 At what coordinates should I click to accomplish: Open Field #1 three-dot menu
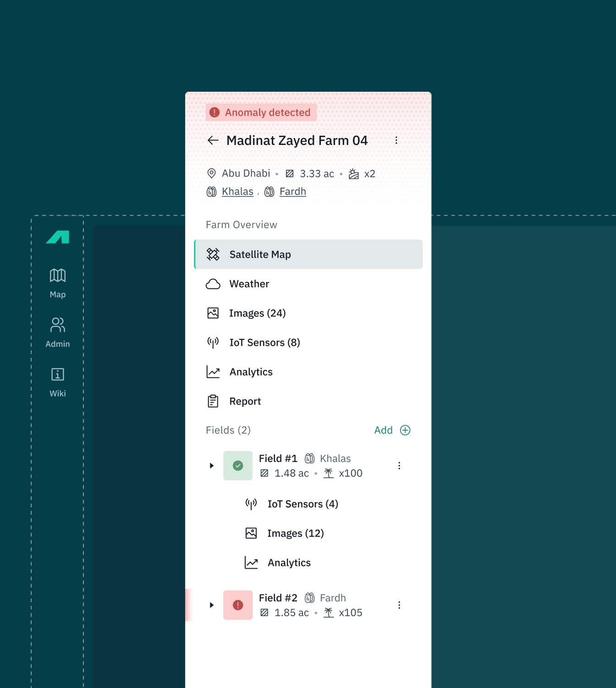(399, 465)
